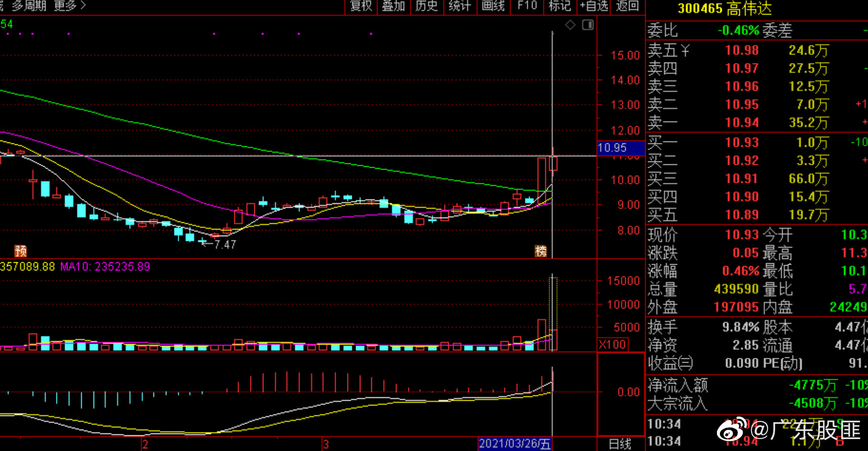Click the 2021/03/26 date label
868x451 pixels.
click(515, 444)
